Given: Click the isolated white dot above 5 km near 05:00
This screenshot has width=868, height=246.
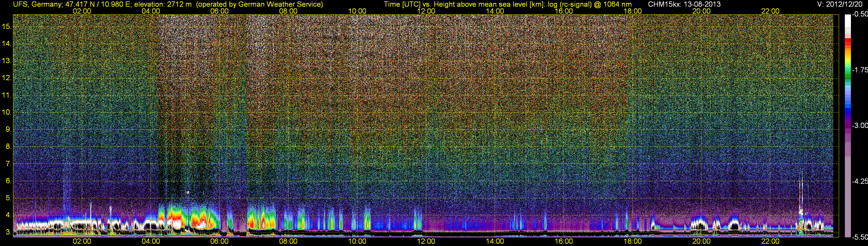Looking at the screenshot, I should tap(188, 192).
